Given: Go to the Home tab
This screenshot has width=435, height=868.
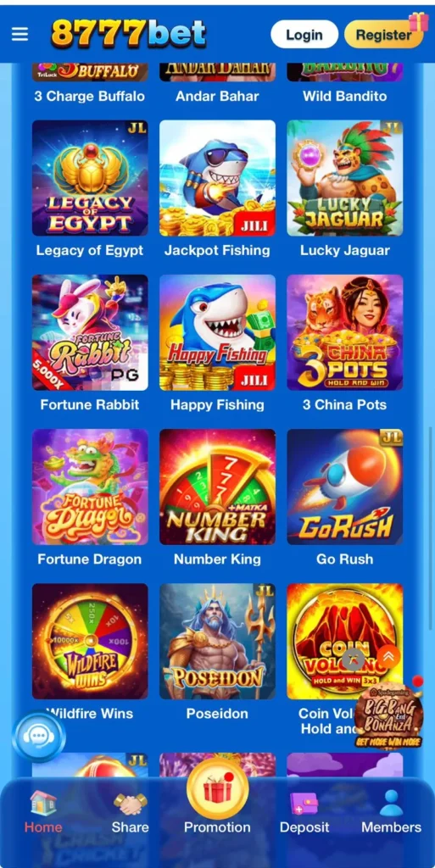Looking at the screenshot, I should point(43,811).
